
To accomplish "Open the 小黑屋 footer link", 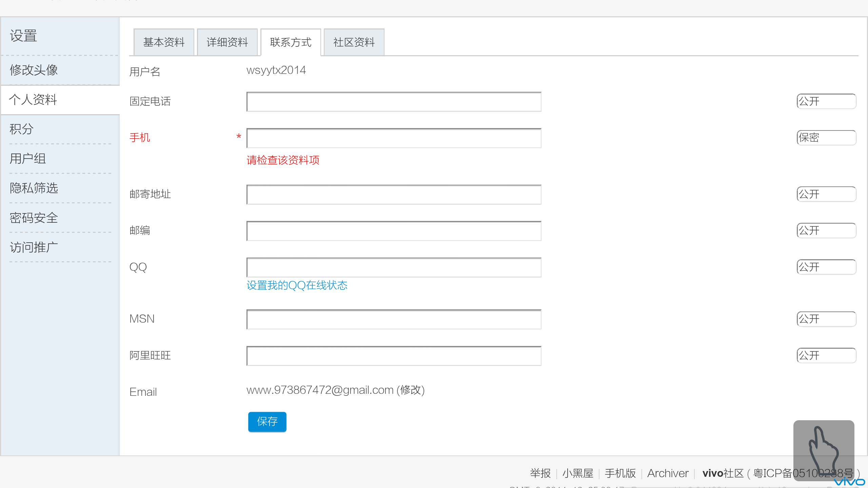I will pos(578,473).
